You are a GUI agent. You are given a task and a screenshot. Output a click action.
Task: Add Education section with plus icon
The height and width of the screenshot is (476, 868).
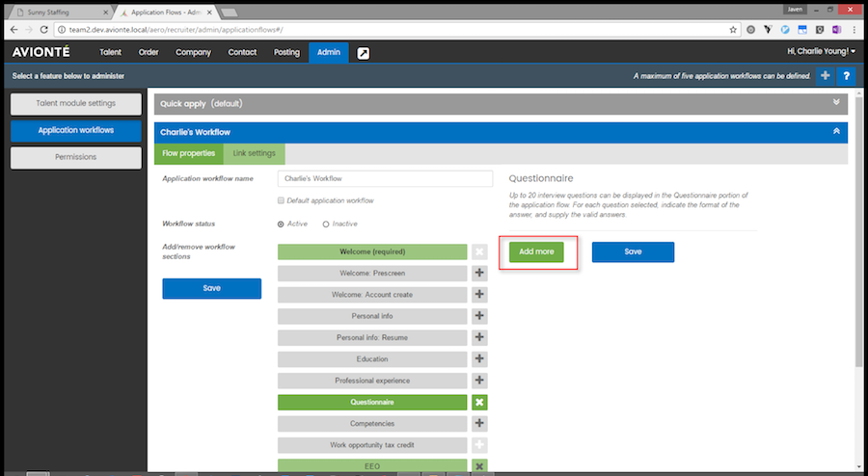pos(479,358)
